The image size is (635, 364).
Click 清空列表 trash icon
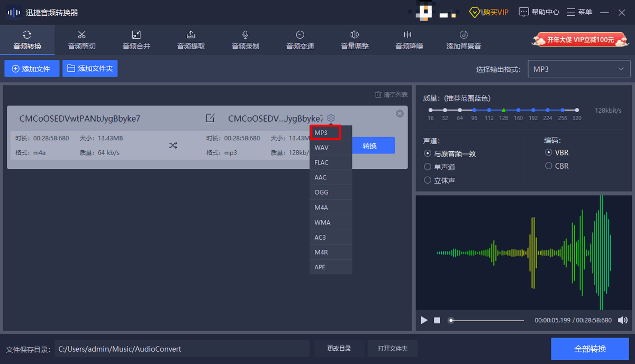click(x=378, y=95)
